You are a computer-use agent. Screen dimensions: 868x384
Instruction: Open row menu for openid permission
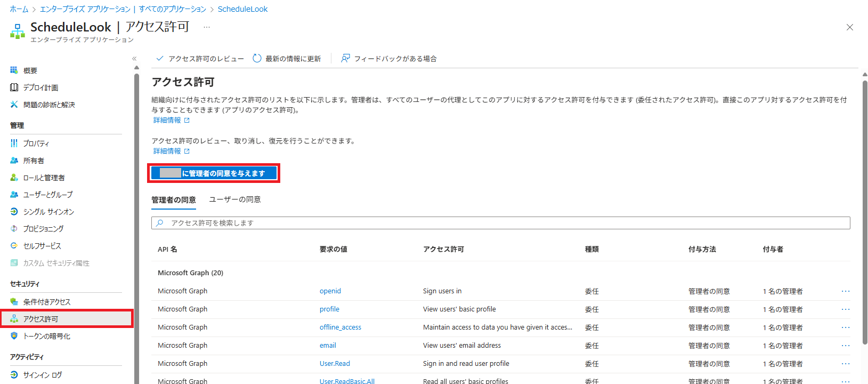point(846,291)
